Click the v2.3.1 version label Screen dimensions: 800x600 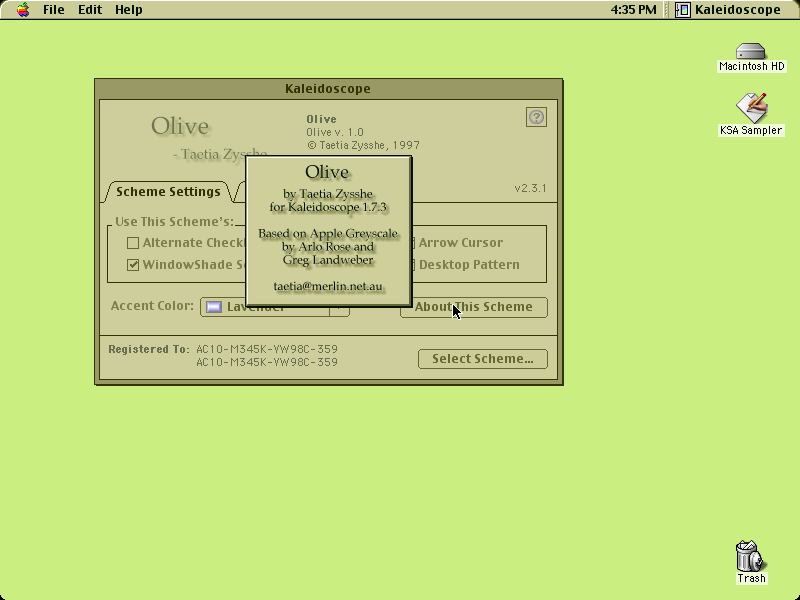530,188
